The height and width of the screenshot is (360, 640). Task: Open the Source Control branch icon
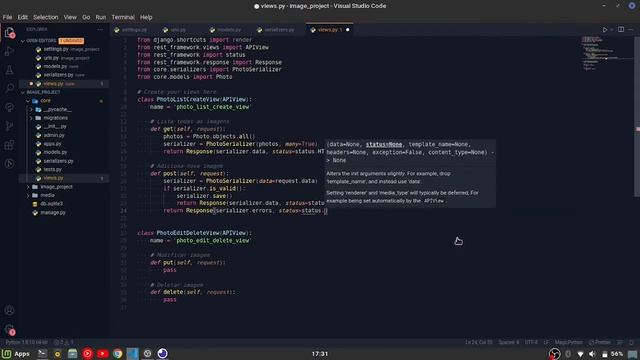[x=9, y=126]
